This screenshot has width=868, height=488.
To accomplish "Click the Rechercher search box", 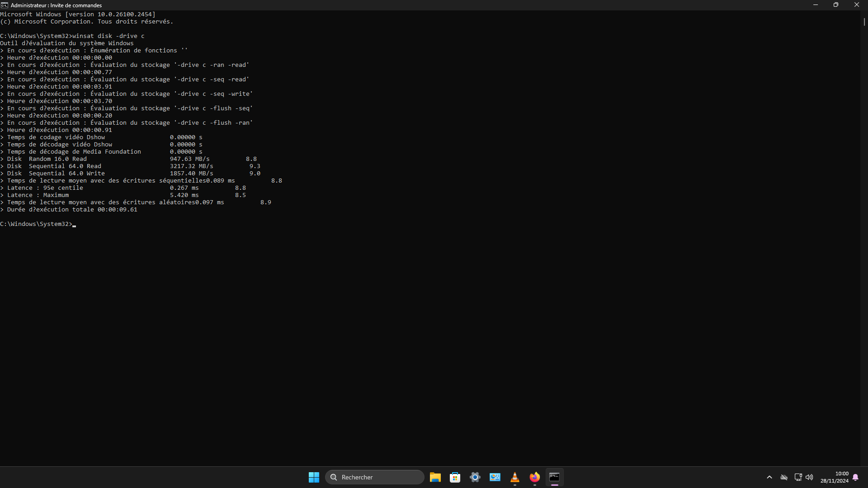I will 374,477.
